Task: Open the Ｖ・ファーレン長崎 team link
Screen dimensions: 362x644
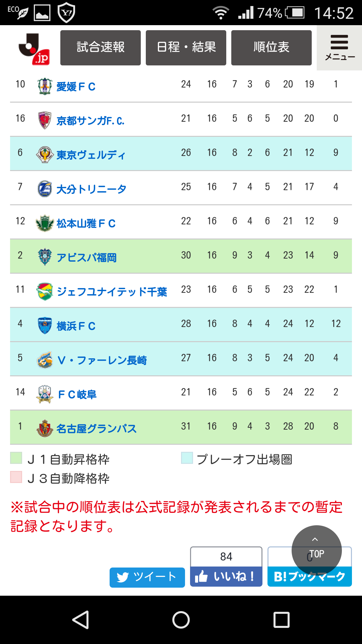Action: point(102,360)
